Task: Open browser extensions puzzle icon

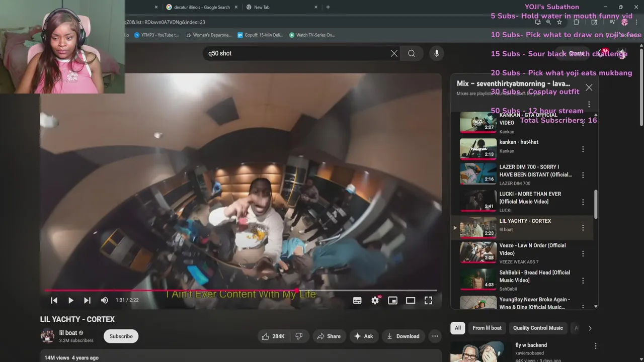Action: pos(577,22)
